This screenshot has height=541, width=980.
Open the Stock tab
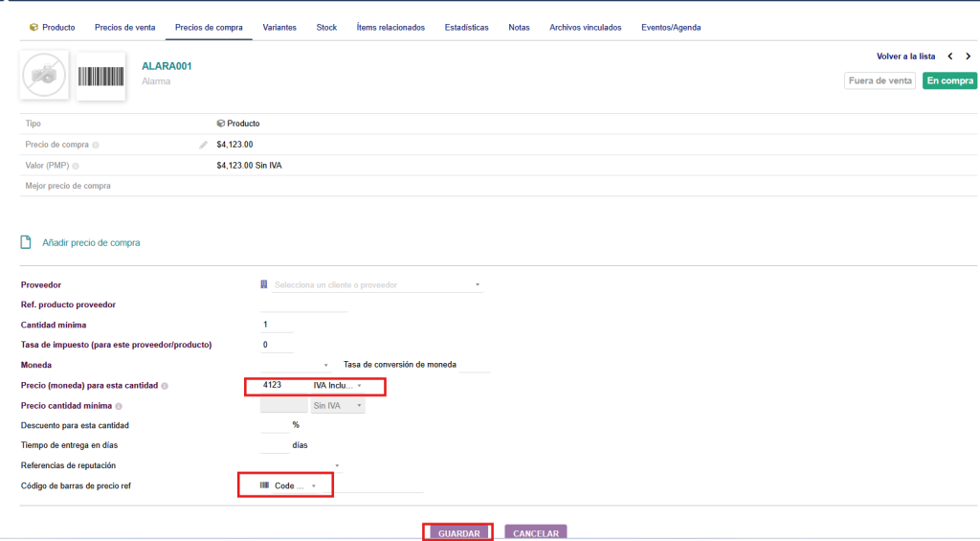pyautogui.click(x=326, y=28)
